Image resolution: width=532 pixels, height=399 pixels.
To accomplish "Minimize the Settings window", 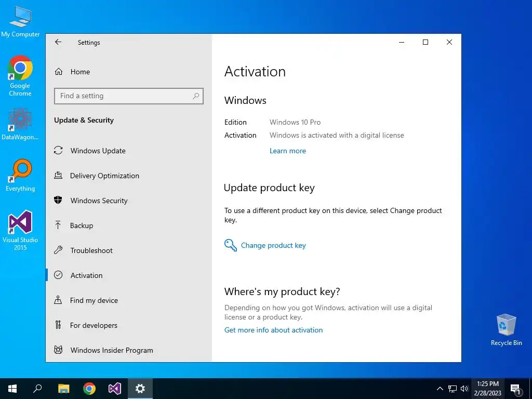I will (x=402, y=42).
